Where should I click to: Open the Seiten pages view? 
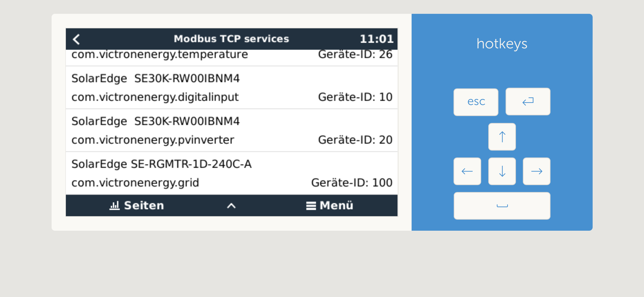point(137,206)
